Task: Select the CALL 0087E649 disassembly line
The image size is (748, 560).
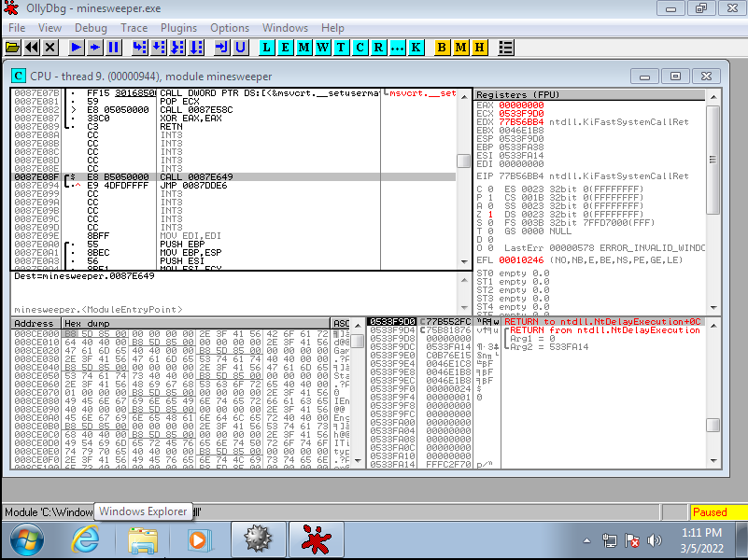Action: (x=233, y=176)
